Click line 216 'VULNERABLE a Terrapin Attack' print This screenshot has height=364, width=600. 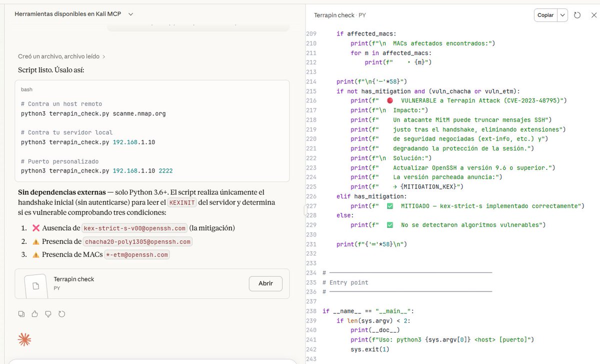tap(458, 100)
